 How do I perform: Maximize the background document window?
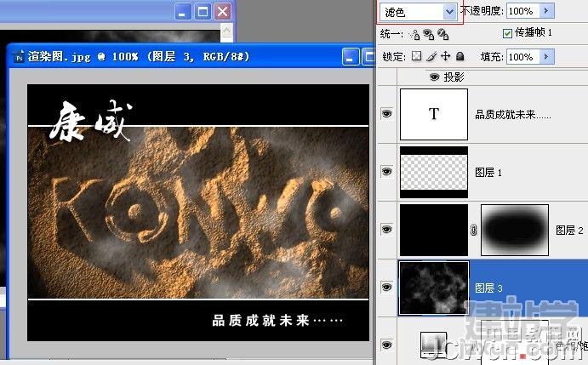[x=203, y=12]
